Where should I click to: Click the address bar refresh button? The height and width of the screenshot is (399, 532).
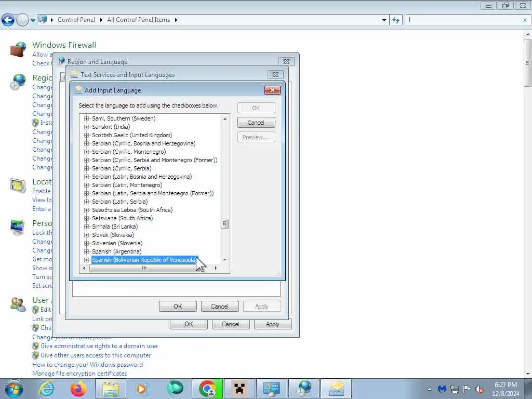pyautogui.click(x=395, y=20)
